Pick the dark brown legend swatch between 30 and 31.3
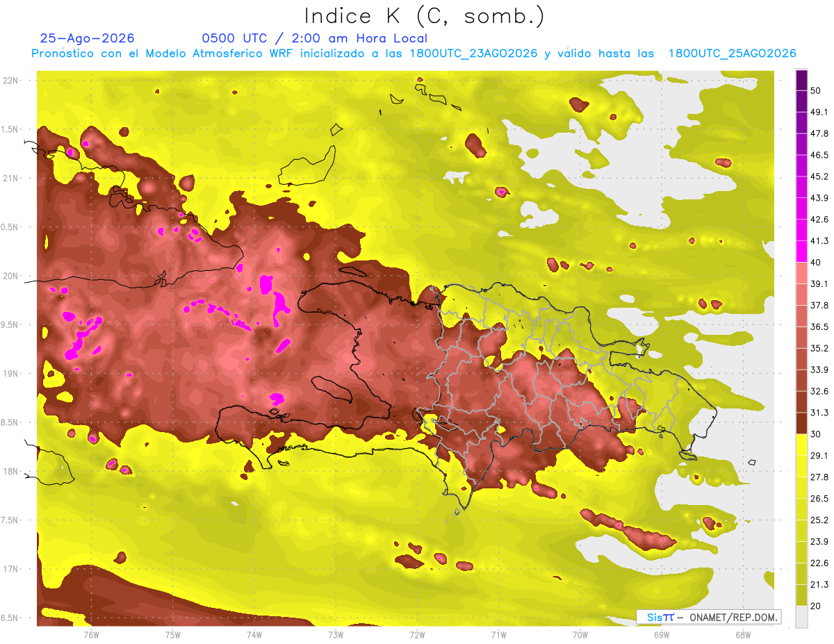834x644 pixels. pyautogui.click(x=801, y=423)
